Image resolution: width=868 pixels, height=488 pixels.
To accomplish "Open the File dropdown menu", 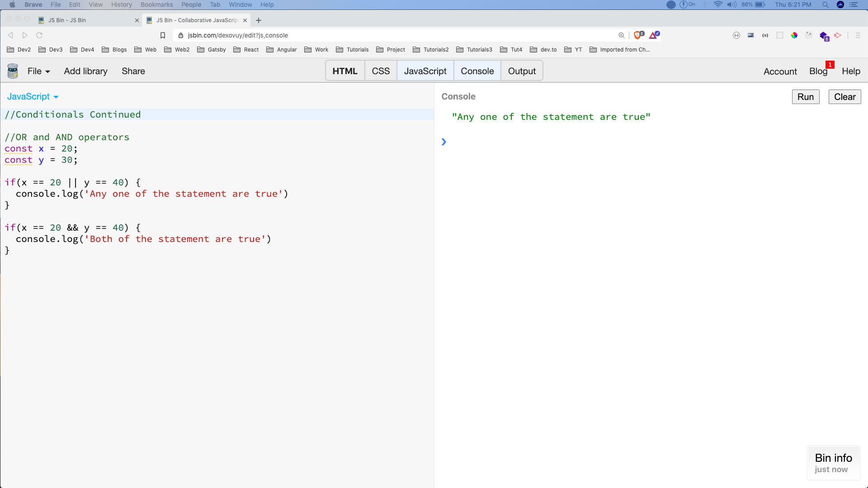I will 38,71.
